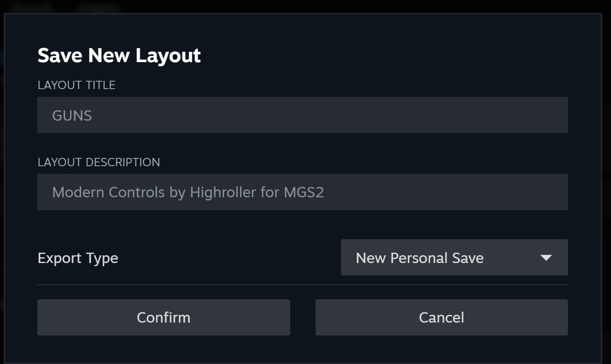The width and height of the screenshot is (611, 364).
Task: Select the "New Personal Save" text
Action: pyautogui.click(x=419, y=258)
